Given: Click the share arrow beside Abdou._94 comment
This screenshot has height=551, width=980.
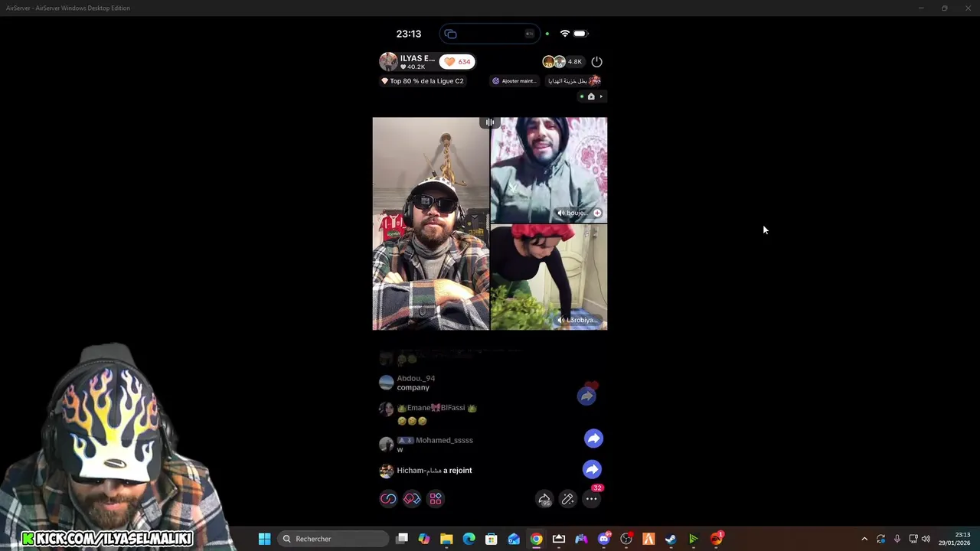Looking at the screenshot, I should click(587, 396).
